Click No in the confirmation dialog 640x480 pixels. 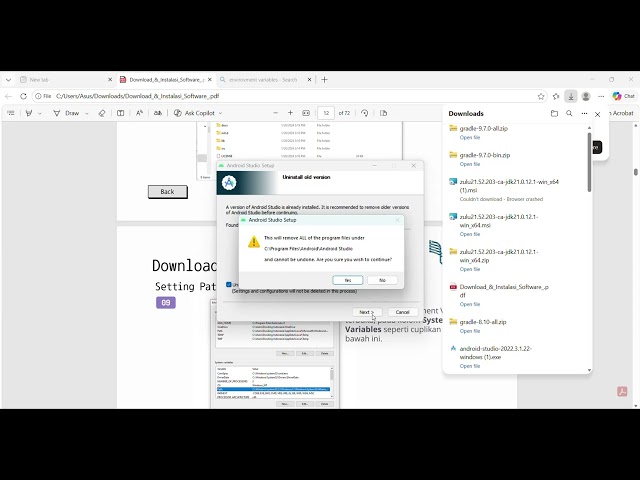[382, 280]
